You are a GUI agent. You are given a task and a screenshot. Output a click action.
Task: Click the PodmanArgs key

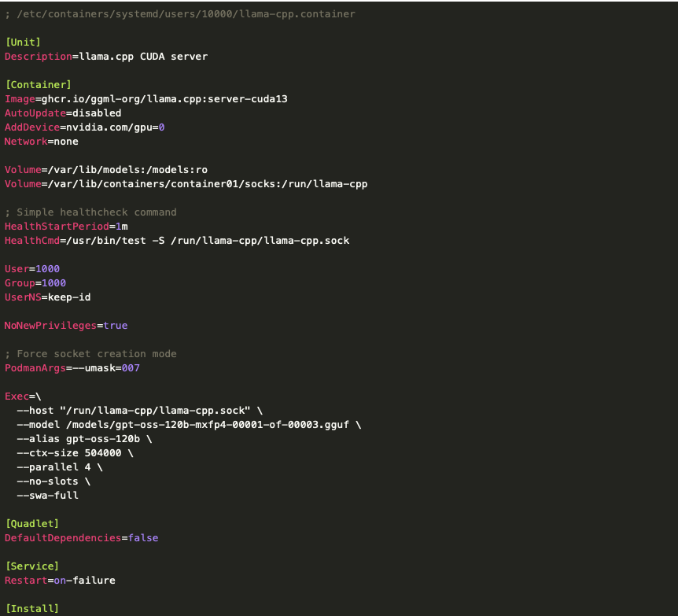[35, 368]
